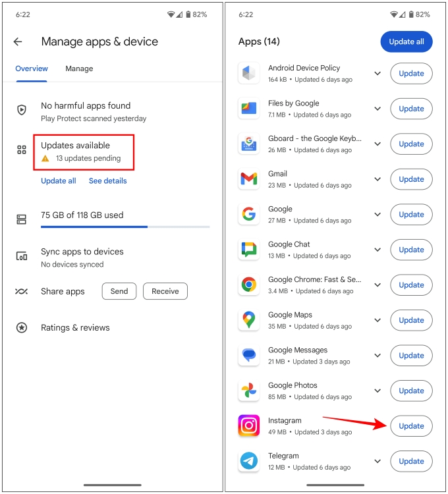Update Files by Google
Viewport: 448px width, 494px height.
point(411,109)
